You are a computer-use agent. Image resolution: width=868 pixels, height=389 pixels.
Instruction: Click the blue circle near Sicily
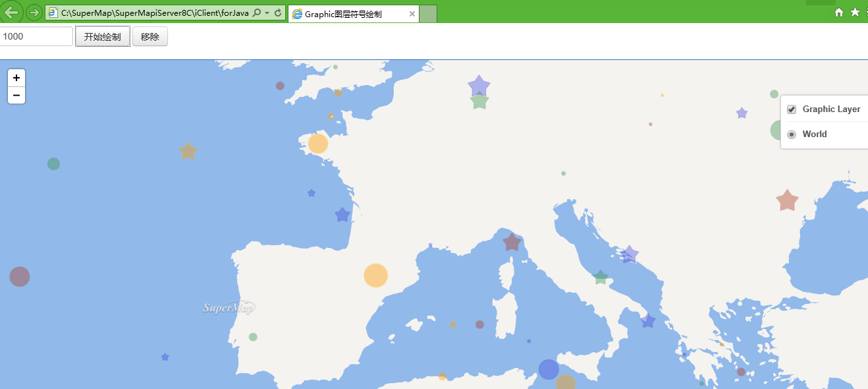click(549, 369)
